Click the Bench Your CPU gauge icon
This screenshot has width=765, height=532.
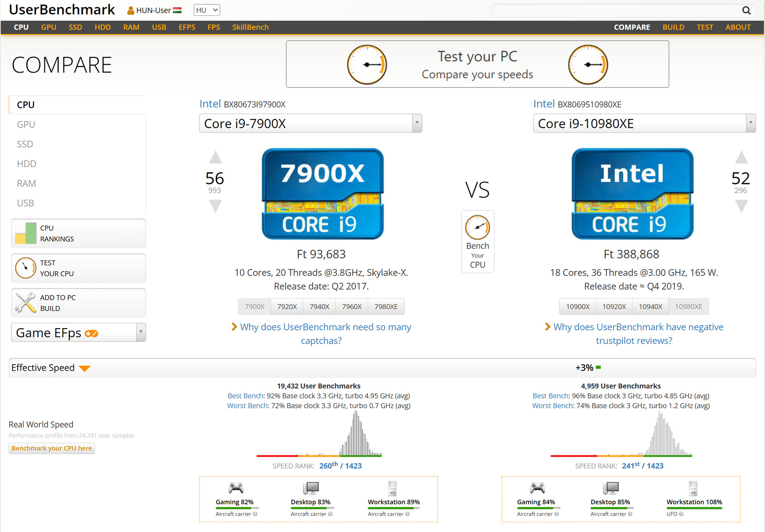click(x=477, y=227)
